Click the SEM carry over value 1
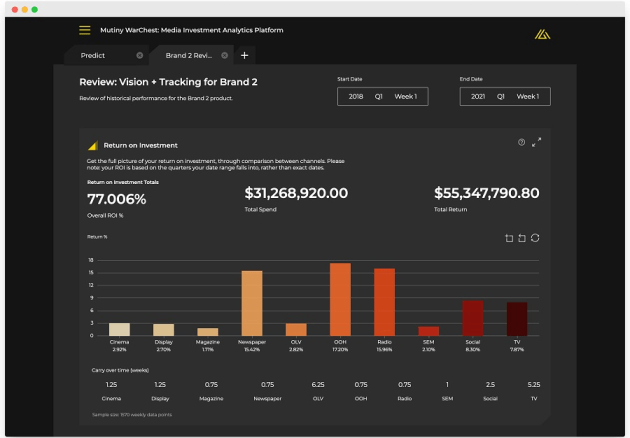The image size is (630, 438). (x=447, y=385)
